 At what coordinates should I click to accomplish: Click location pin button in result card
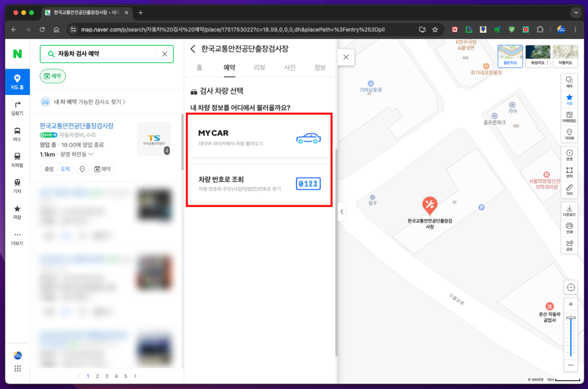(82, 169)
